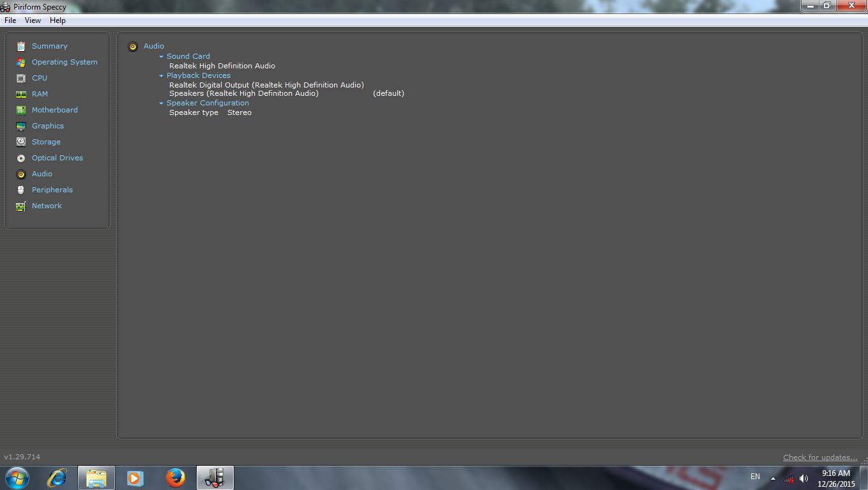
Task: Click the (default) label
Action: (x=388, y=93)
